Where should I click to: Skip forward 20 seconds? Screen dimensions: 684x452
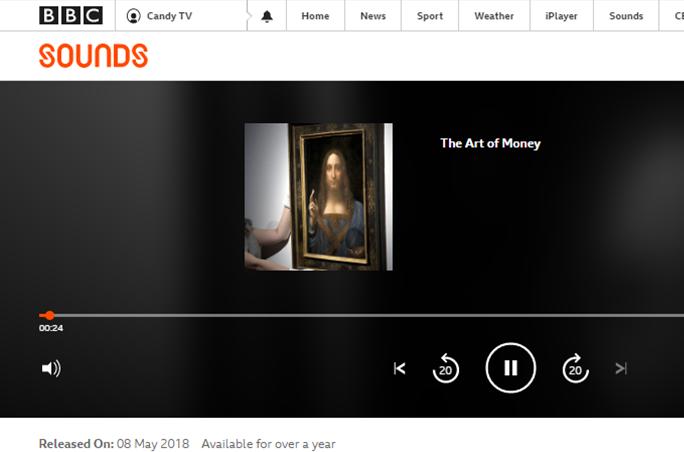coord(575,368)
